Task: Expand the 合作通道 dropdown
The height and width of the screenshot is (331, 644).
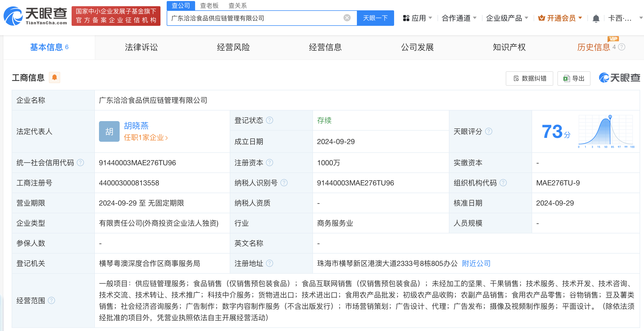Action: (459, 18)
